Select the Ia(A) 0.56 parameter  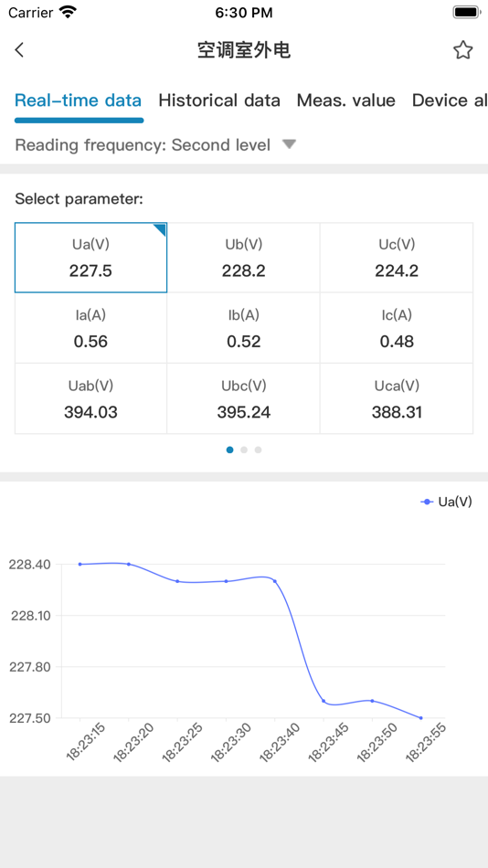pos(90,328)
